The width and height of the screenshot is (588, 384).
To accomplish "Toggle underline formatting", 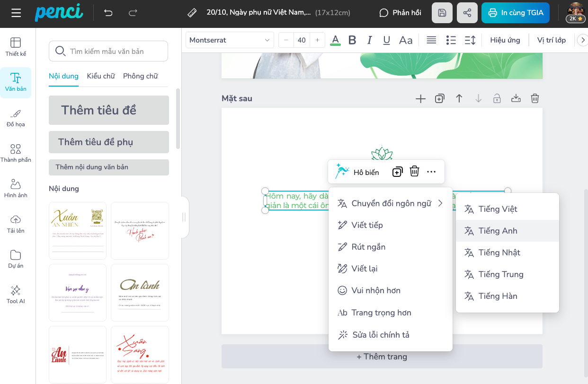I will (x=387, y=40).
